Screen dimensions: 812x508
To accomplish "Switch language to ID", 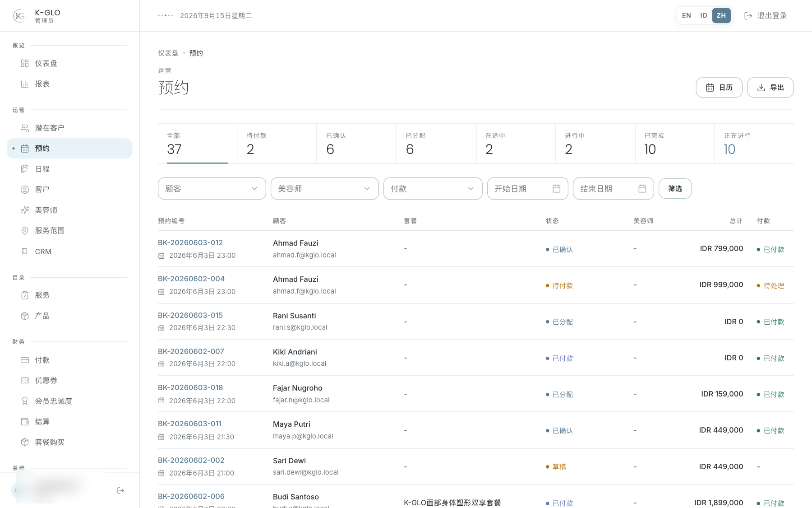I will [x=704, y=15].
